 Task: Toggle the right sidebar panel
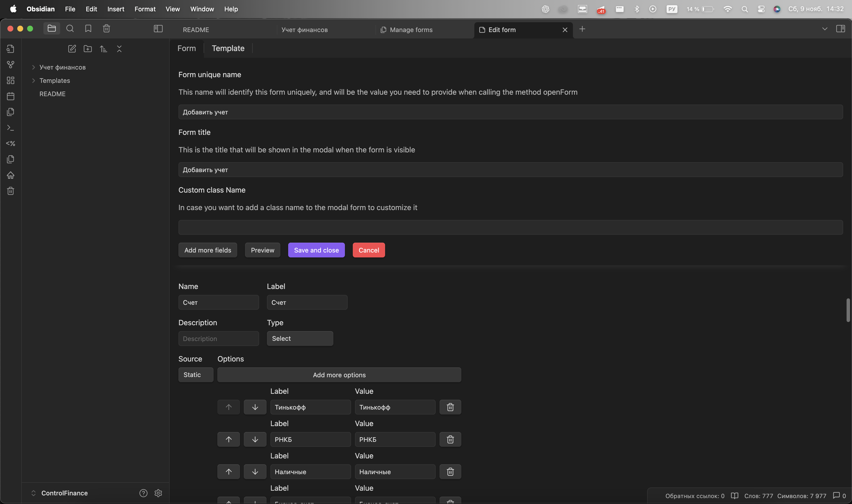coord(840,29)
